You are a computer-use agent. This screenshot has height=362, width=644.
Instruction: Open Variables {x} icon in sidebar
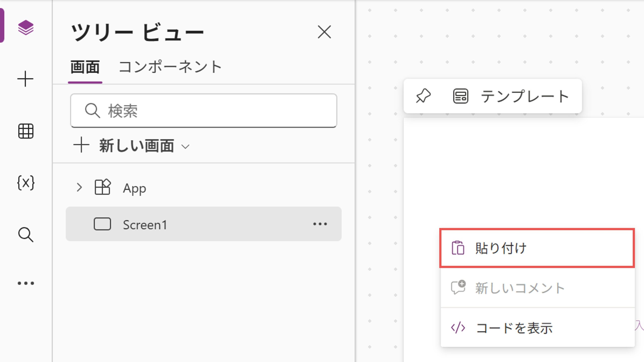coord(26,183)
